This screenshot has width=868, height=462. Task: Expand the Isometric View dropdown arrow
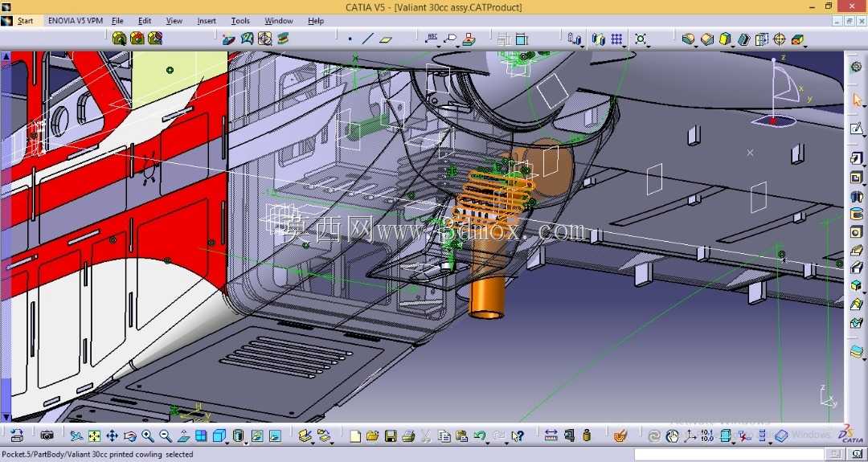(x=227, y=443)
